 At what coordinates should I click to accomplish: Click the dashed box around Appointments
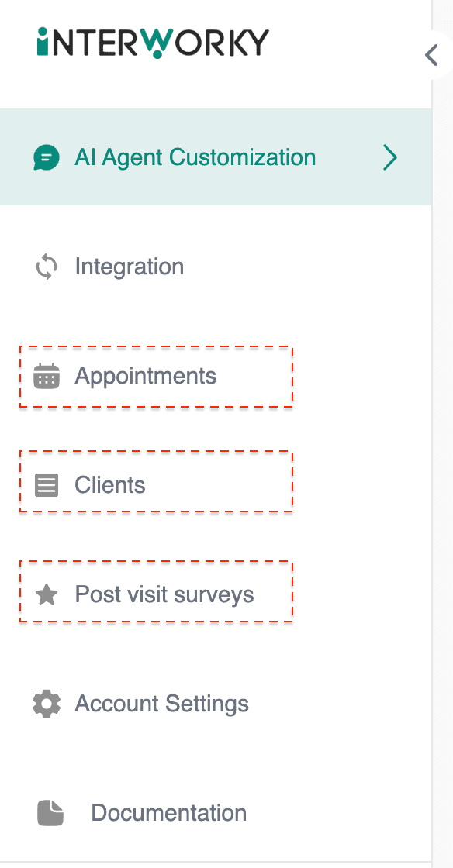(x=156, y=377)
